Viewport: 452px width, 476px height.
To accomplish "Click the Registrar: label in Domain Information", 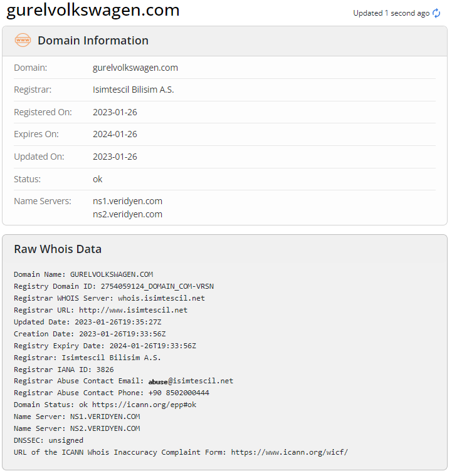I will pyautogui.click(x=33, y=90).
